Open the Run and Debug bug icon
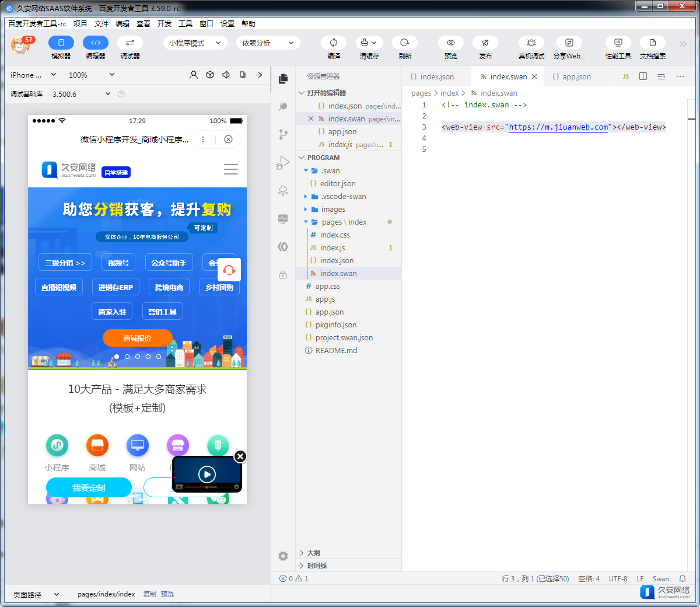The height and width of the screenshot is (607, 700). [283, 162]
